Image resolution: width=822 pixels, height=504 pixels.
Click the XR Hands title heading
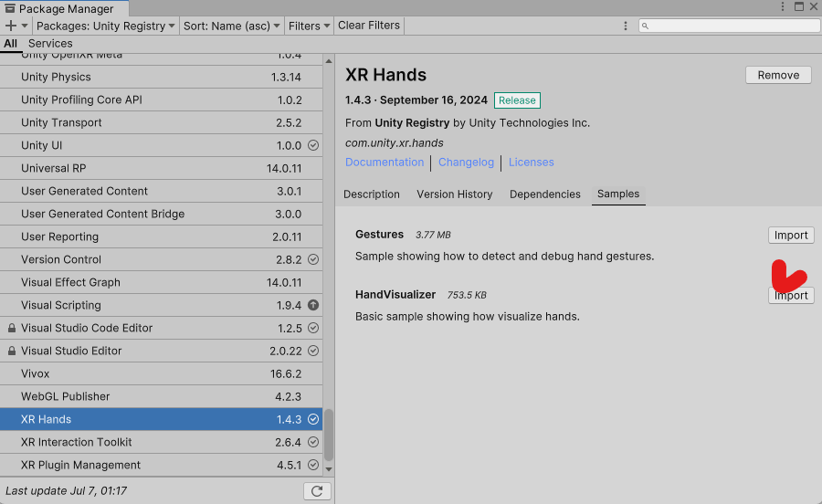tap(385, 75)
